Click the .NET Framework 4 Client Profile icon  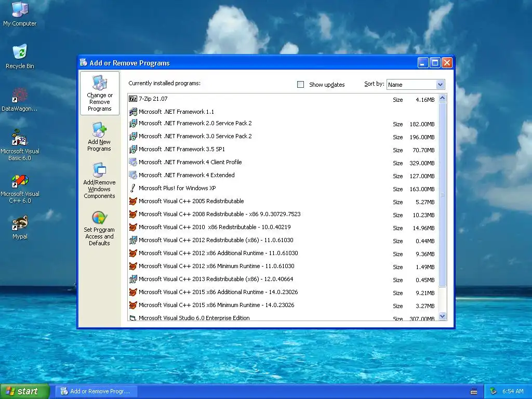(133, 162)
